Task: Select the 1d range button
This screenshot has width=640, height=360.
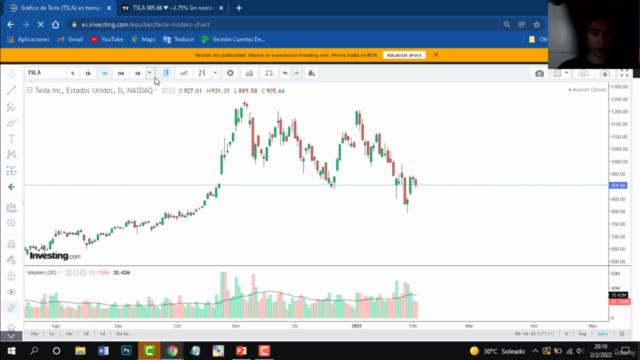Action: click(102, 334)
